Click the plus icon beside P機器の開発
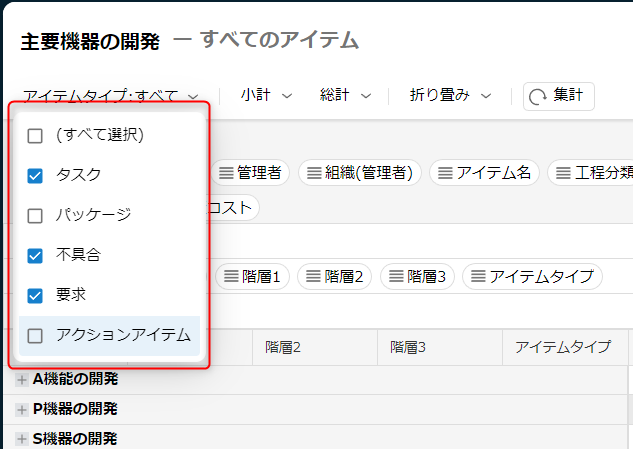Image resolution: width=633 pixels, height=449 pixels. 22,409
